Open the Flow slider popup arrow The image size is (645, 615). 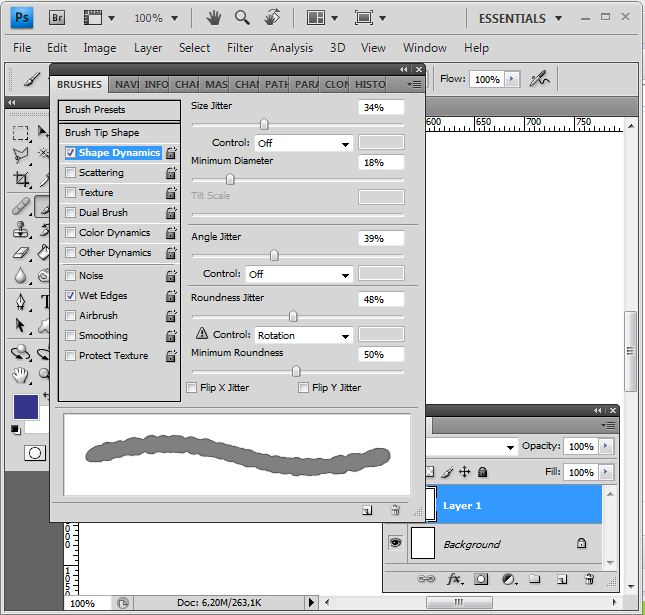click(512, 79)
